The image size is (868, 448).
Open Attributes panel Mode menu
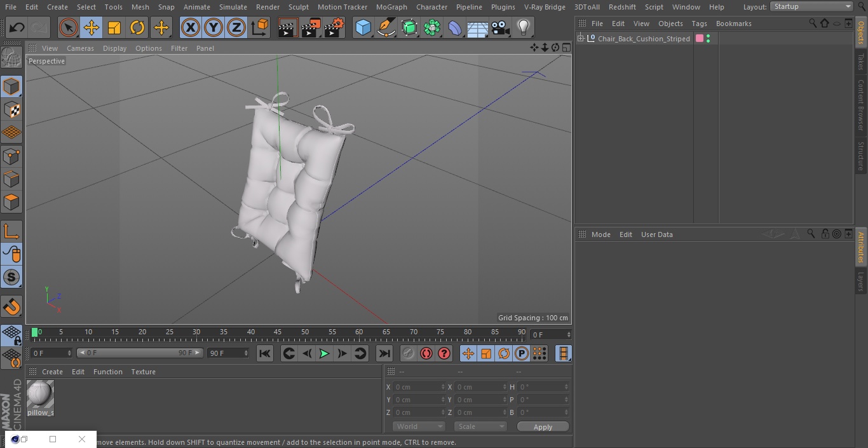(600, 234)
